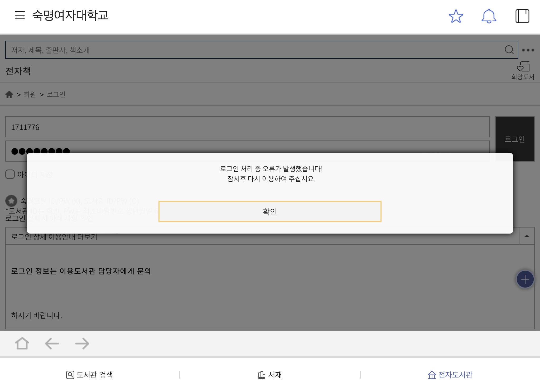Go back with left arrow
The width and height of the screenshot is (540, 392).
tap(52, 343)
